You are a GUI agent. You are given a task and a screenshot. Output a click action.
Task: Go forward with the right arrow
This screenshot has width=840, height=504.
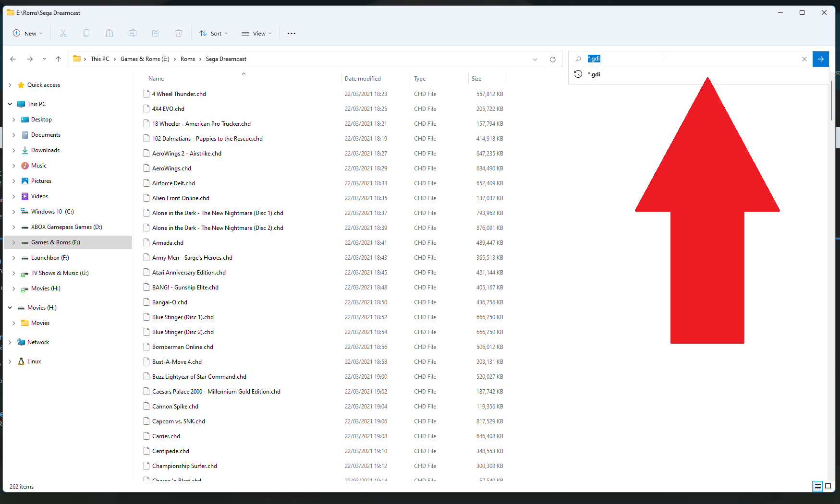(x=30, y=59)
